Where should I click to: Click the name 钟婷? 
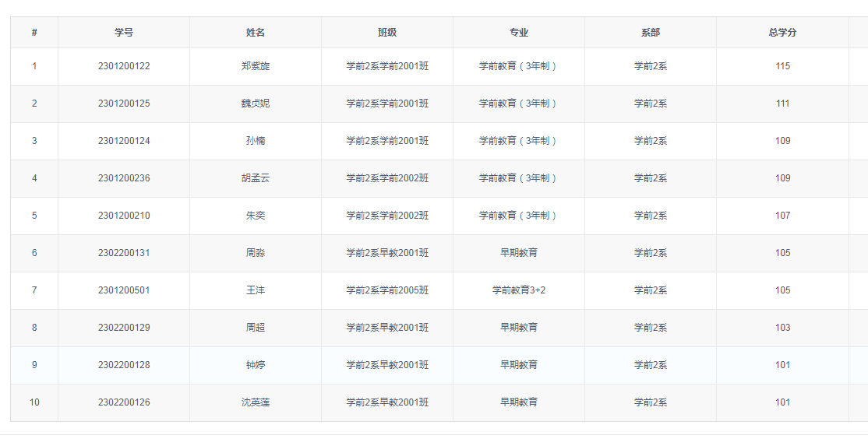point(256,365)
